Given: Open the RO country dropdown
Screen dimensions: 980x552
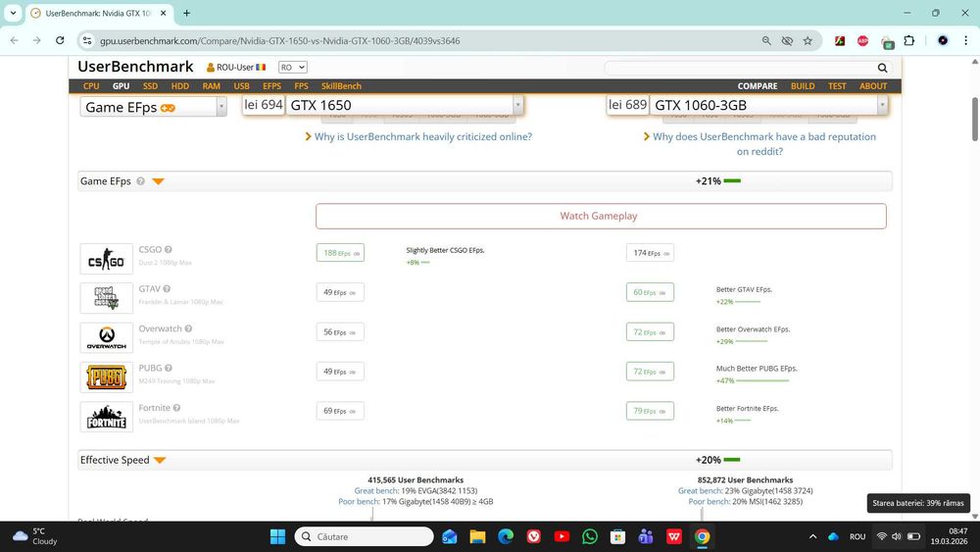Looking at the screenshot, I should (292, 68).
